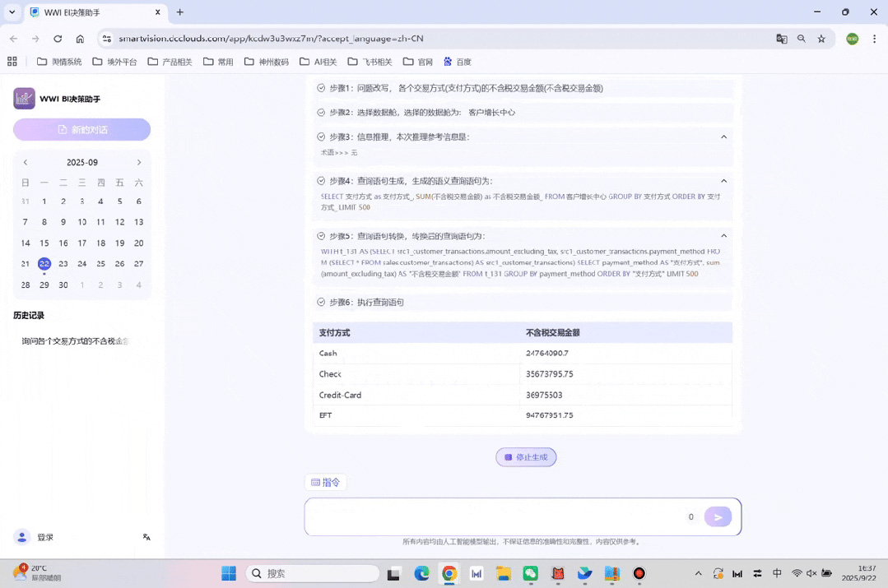
Task: Collapse step 3 information reasoning section
Action: (x=723, y=137)
